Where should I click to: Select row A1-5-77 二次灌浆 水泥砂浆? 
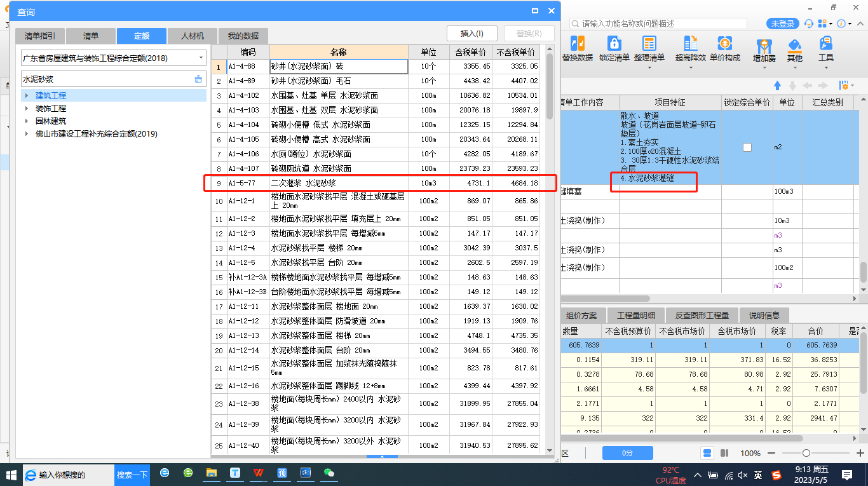(376, 183)
